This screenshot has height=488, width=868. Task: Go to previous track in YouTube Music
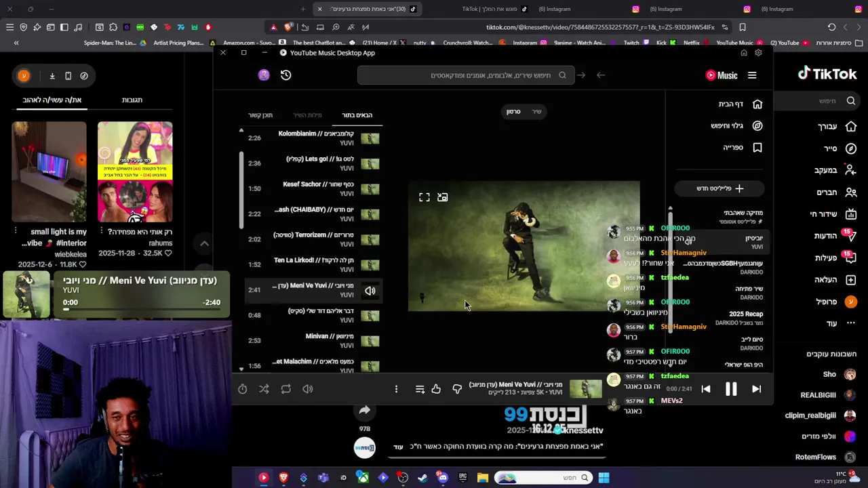coord(706,389)
